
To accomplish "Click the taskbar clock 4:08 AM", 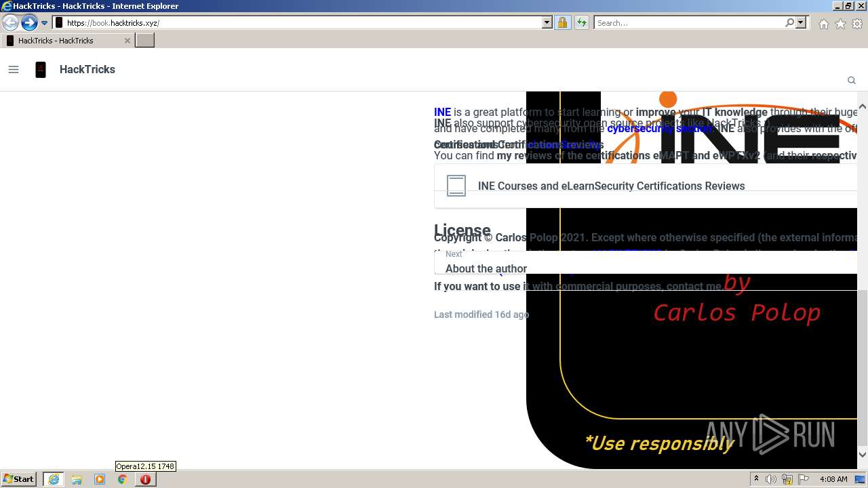I will (x=833, y=479).
